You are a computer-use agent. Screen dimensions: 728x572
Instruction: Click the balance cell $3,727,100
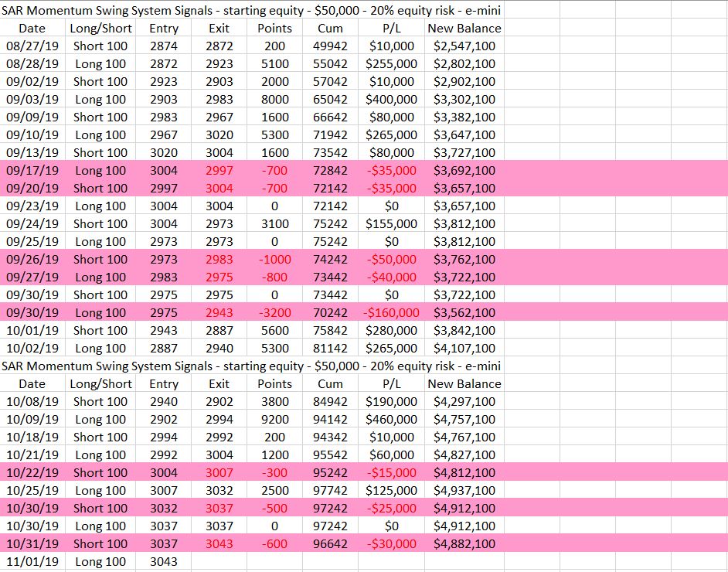coord(464,153)
